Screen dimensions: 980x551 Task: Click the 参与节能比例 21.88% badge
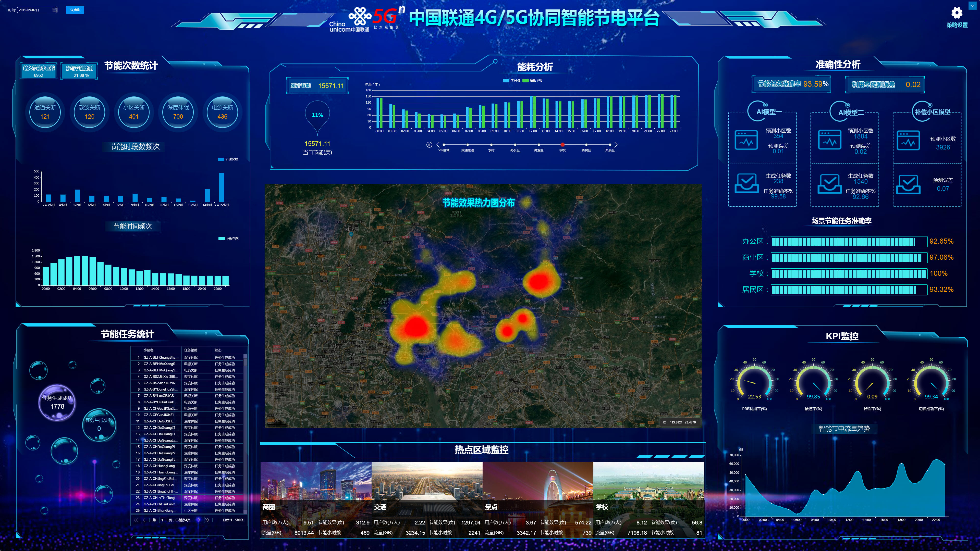79,71
